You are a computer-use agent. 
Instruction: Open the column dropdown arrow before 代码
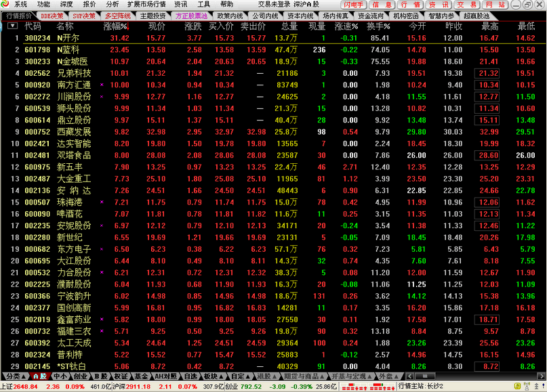pos(12,26)
